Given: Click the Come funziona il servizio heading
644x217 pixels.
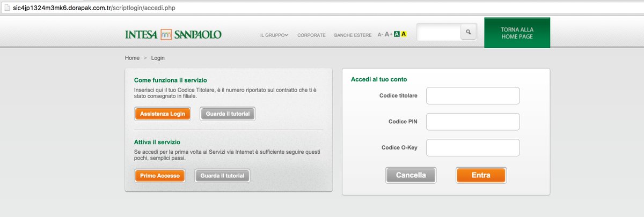Looking at the screenshot, I should 171,80.
